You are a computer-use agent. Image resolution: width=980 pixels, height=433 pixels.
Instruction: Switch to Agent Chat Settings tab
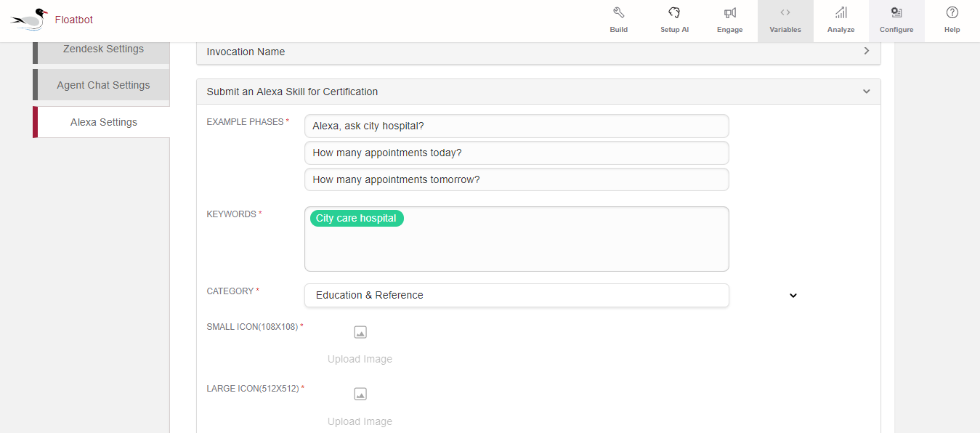pos(103,85)
